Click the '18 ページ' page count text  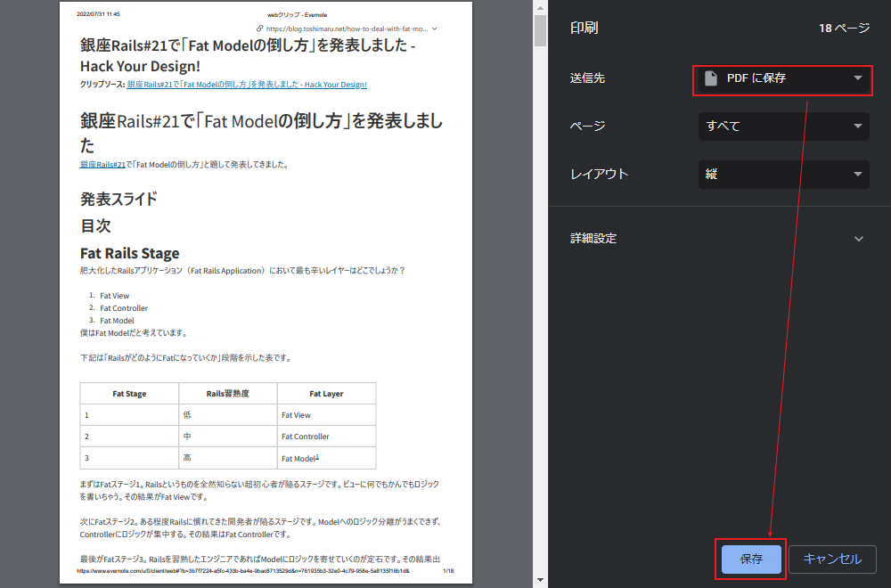click(x=844, y=29)
